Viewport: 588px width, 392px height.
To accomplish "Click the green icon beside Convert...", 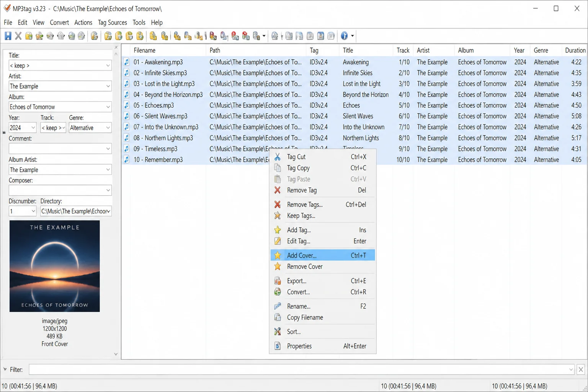I will 278,292.
